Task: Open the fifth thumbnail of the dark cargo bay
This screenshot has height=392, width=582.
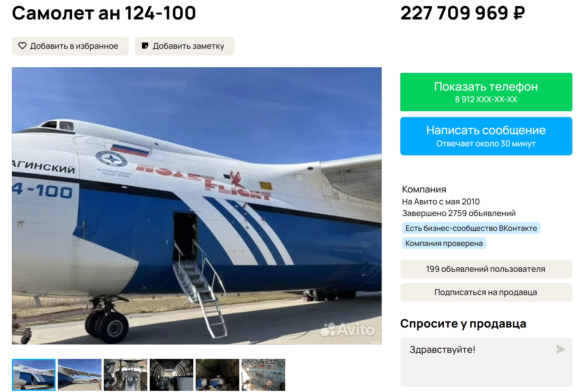Action: (x=217, y=375)
